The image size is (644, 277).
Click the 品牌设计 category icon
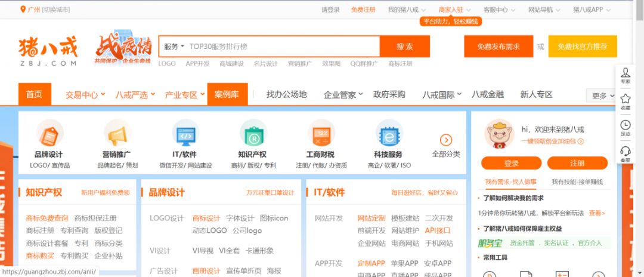coord(49,133)
